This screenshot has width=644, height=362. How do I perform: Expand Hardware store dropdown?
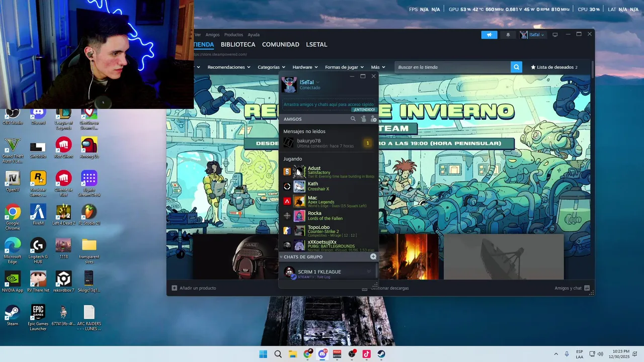pos(305,67)
